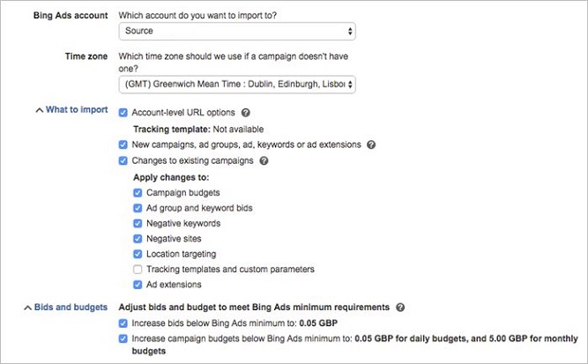Open help for Adjust bids and budget
588x364 pixels.
pyautogui.click(x=400, y=308)
